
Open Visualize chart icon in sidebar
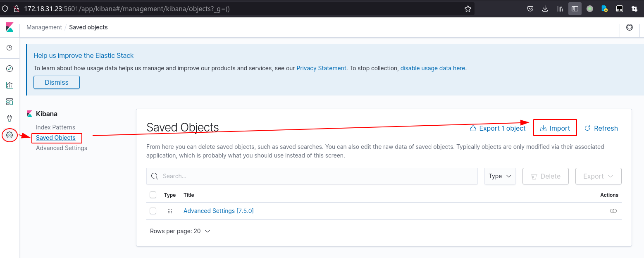click(10, 85)
